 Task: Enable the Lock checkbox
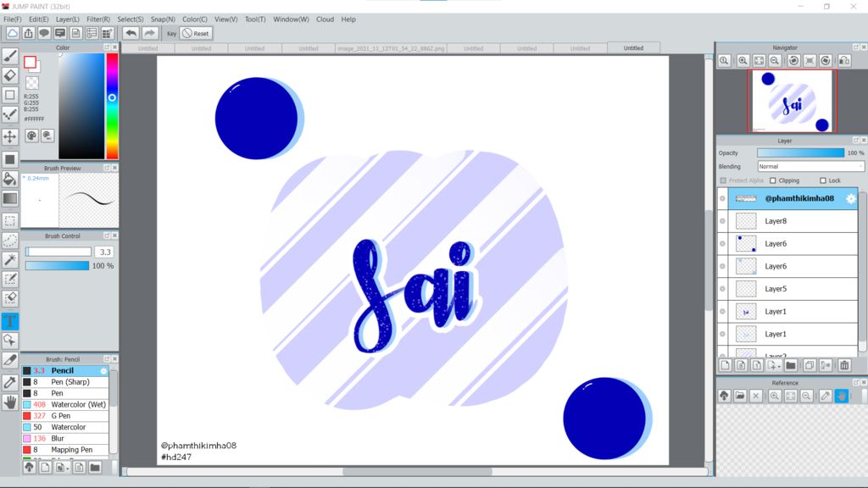coord(822,180)
